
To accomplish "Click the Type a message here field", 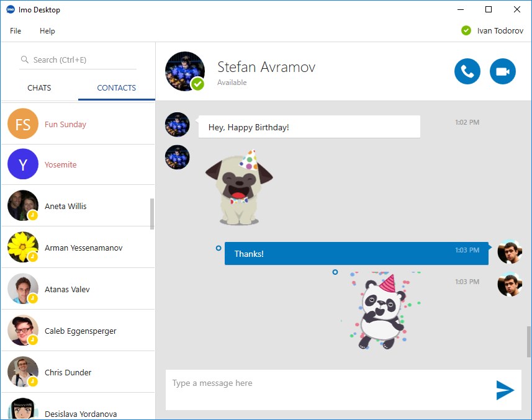I will click(310, 383).
